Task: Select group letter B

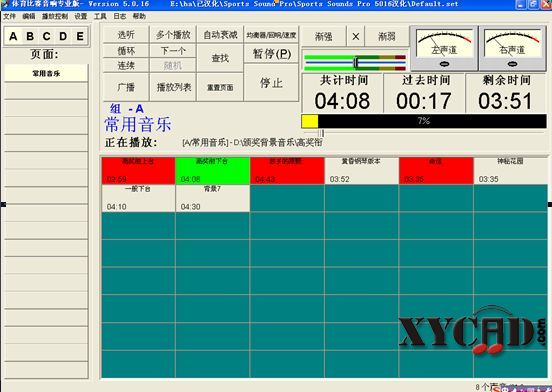Action: [30, 36]
